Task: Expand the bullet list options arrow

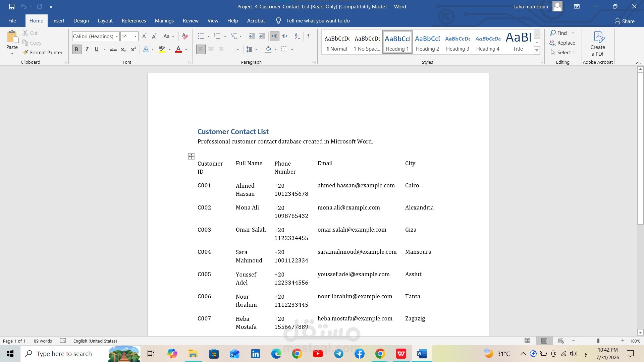Action: 208,36
